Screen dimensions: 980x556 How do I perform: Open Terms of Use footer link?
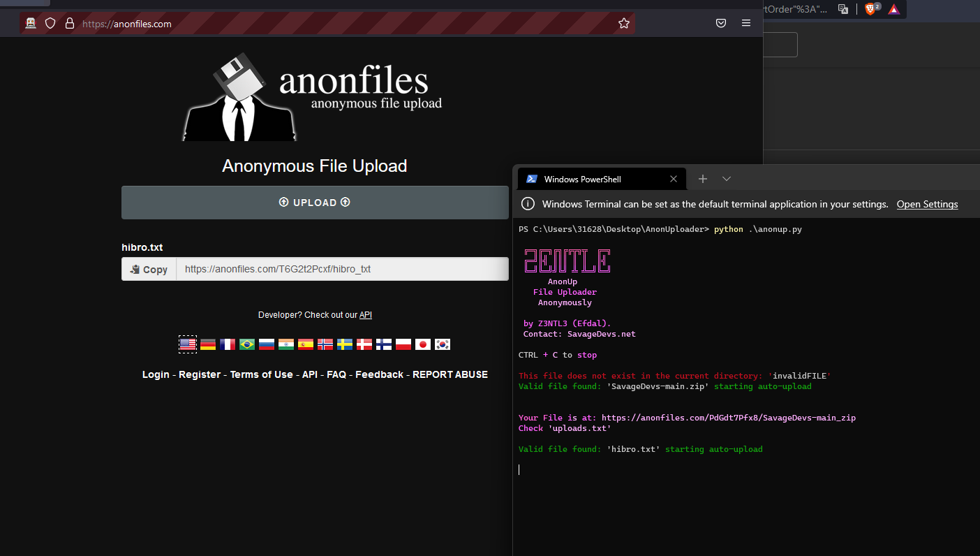tap(262, 374)
